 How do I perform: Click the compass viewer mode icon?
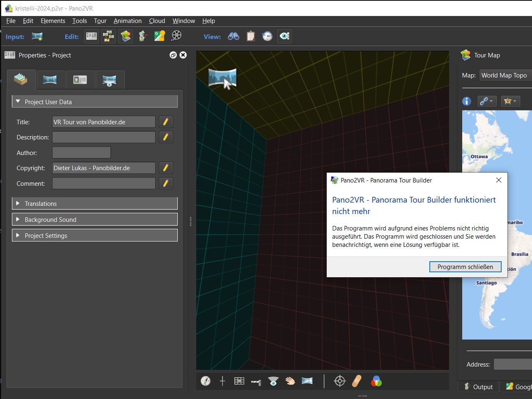pos(206,381)
